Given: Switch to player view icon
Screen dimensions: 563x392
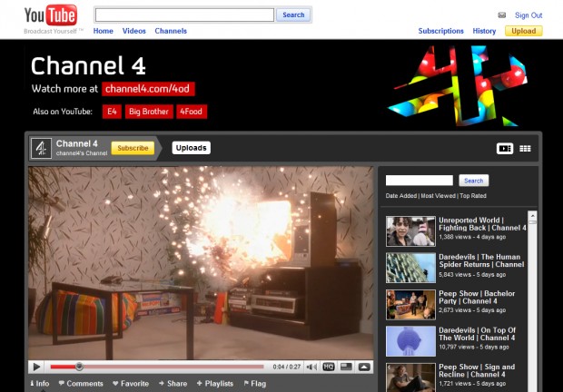Looking at the screenshot, I should pyautogui.click(x=505, y=149).
